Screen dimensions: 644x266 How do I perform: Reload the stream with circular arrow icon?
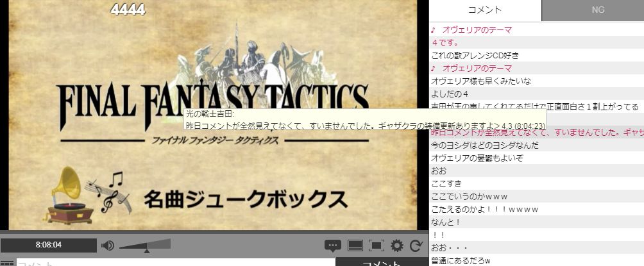[x=416, y=245]
